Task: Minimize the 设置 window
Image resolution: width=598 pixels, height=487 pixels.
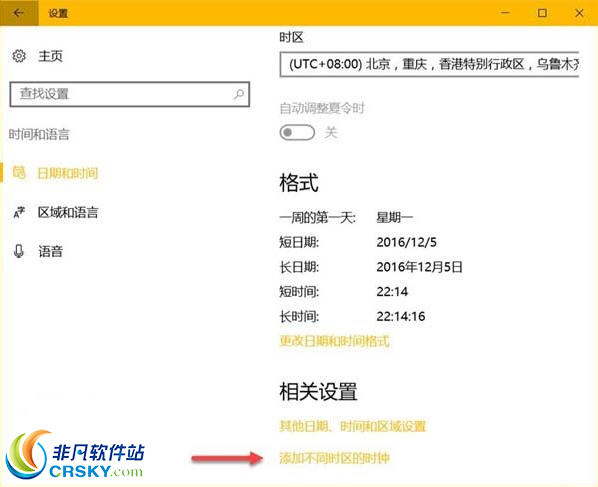Action: click(505, 13)
